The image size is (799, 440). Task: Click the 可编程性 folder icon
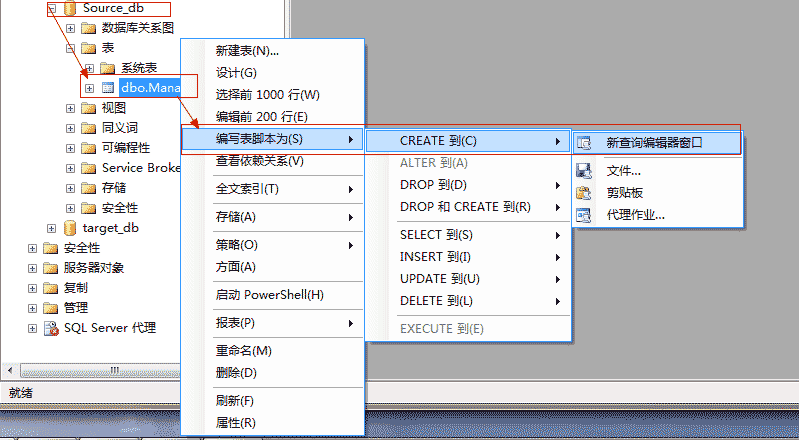(x=89, y=148)
